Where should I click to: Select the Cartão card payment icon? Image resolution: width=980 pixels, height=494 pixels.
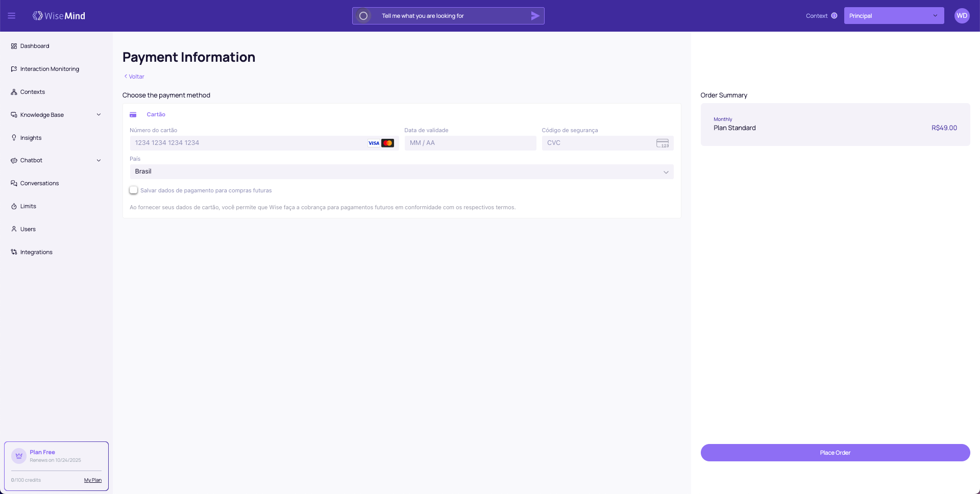pyautogui.click(x=133, y=115)
